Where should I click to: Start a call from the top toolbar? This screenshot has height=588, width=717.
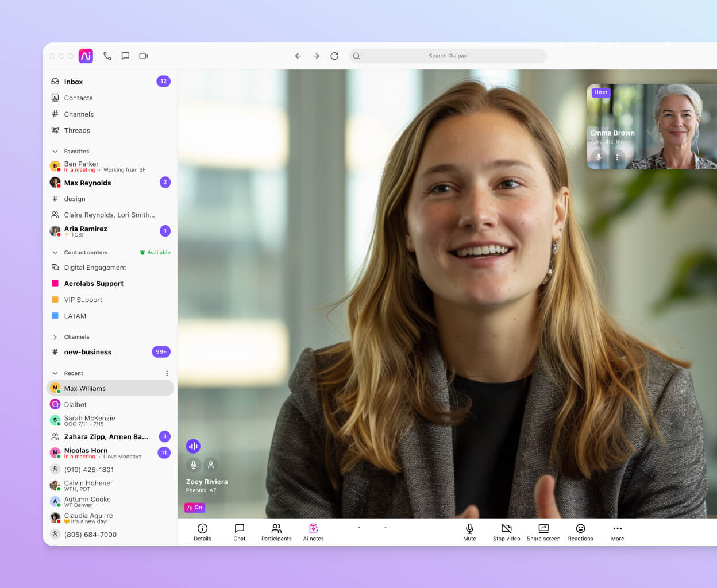107,56
